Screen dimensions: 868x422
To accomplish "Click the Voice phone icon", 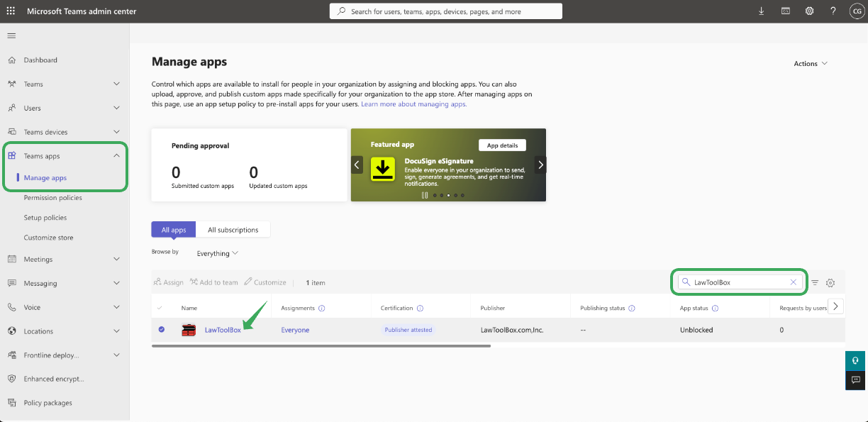I will point(11,307).
